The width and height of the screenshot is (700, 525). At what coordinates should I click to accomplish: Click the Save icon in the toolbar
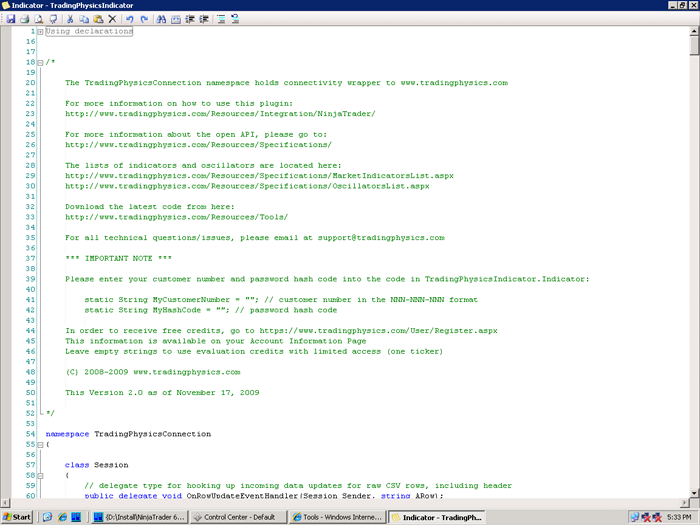10,19
